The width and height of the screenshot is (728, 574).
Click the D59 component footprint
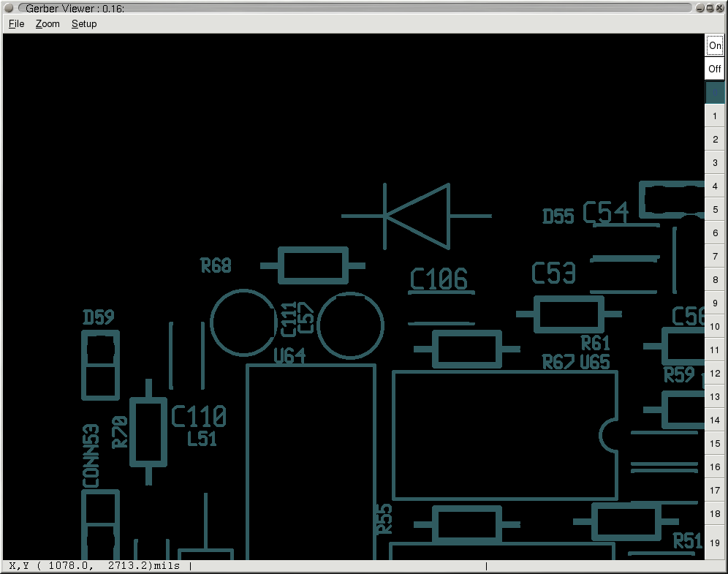[x=99, y=366]
